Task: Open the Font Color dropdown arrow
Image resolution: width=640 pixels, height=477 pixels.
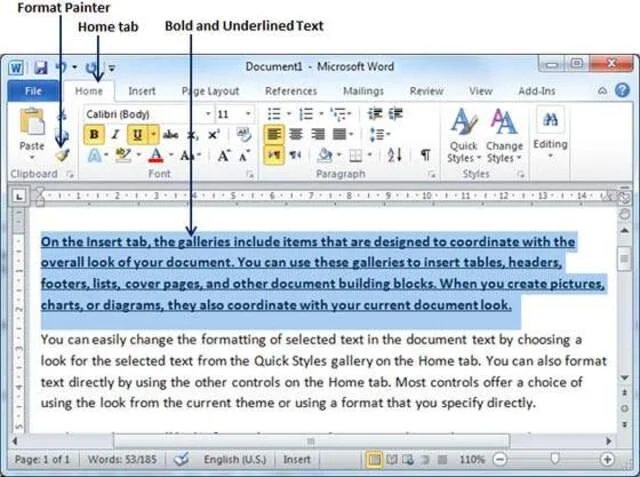Action: tap(171, 155)
